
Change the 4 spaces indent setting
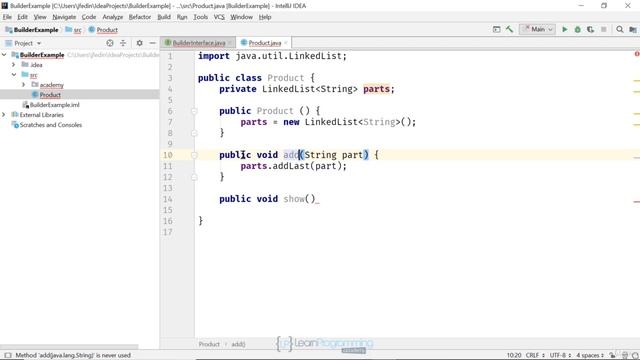coord(590,355)
